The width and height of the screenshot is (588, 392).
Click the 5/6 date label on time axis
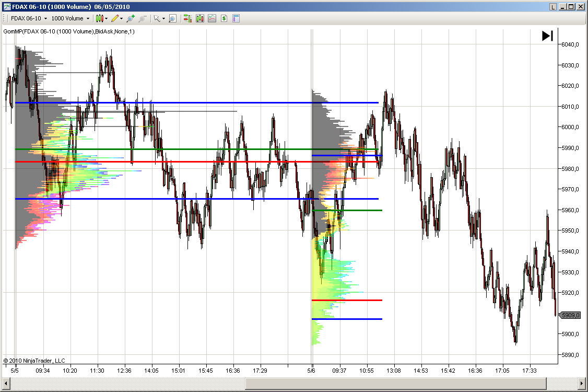click(x=311, y=371)
